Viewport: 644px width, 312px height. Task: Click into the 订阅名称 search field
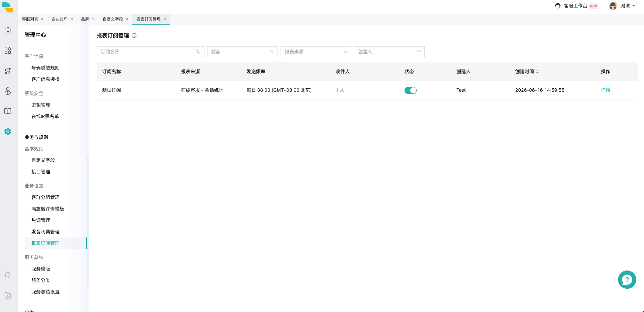(151, 52)
